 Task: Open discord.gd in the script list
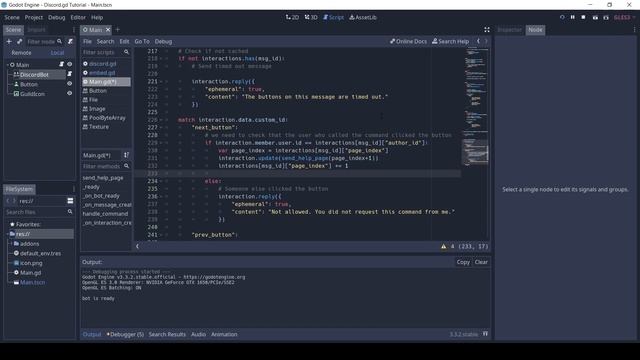pos(102,64)
